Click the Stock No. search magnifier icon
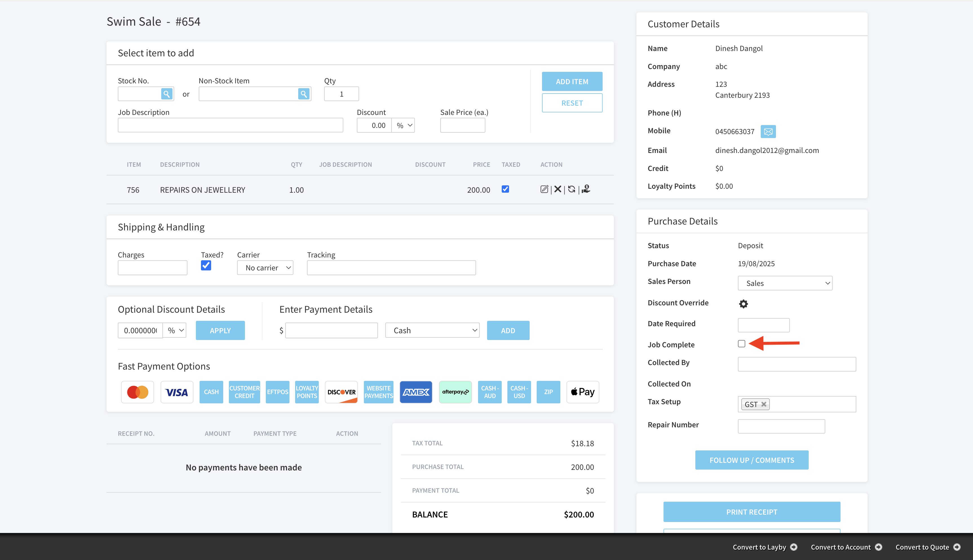 (x=166, y=94)
